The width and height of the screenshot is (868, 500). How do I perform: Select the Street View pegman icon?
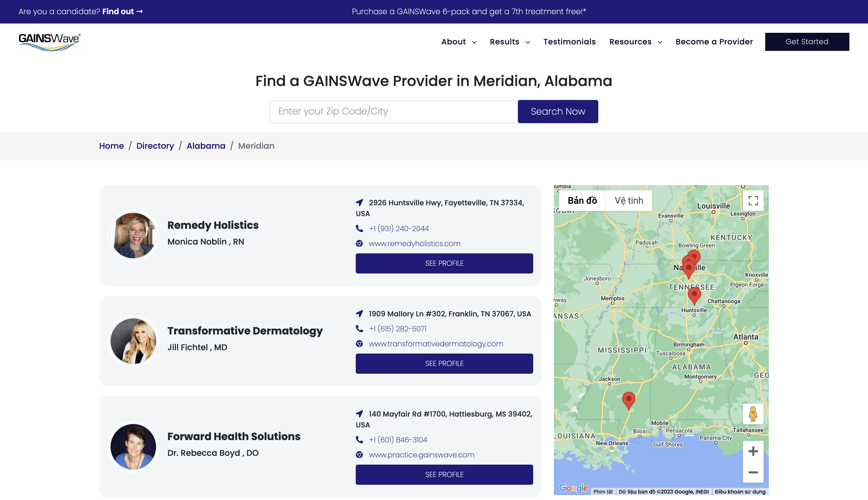coord(753,414)
